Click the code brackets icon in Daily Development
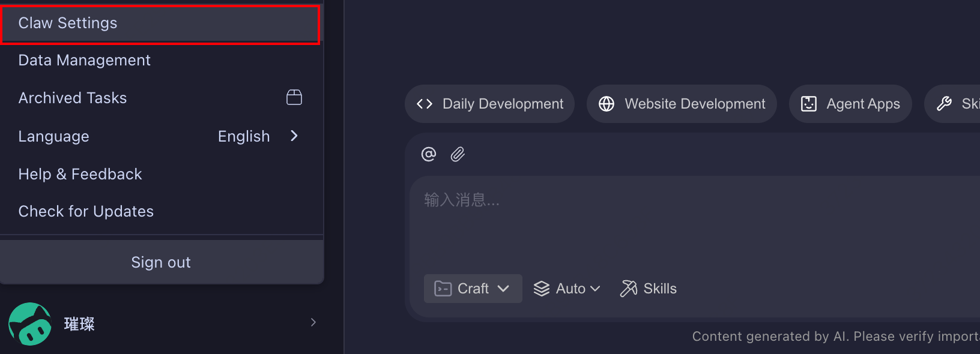Viewport: 980px width, 354px height. (x=425, y=104)
